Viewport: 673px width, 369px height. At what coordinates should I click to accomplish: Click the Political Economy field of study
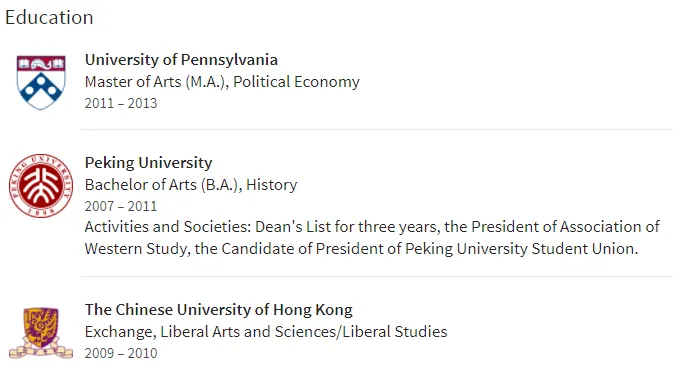tap(296, 82)
